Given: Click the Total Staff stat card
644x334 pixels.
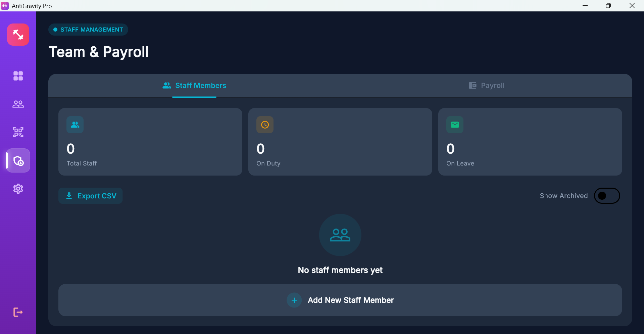Looking at the screenshot, I should (150, 142).
